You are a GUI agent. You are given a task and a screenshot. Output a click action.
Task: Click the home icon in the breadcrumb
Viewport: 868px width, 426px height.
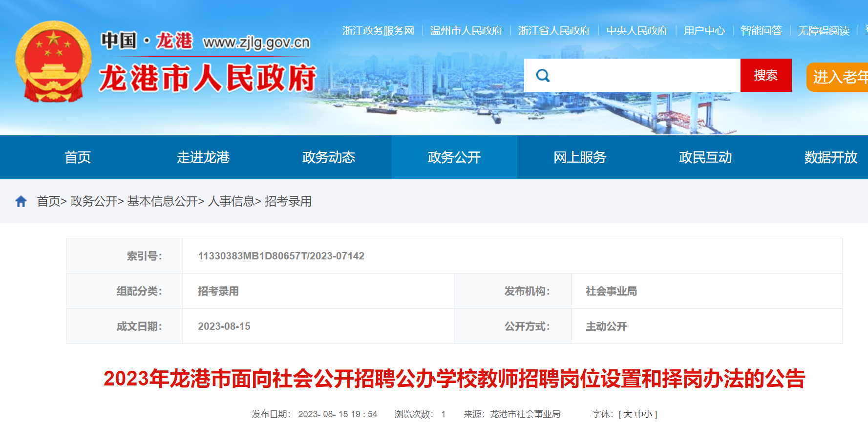tap(21, 201)
